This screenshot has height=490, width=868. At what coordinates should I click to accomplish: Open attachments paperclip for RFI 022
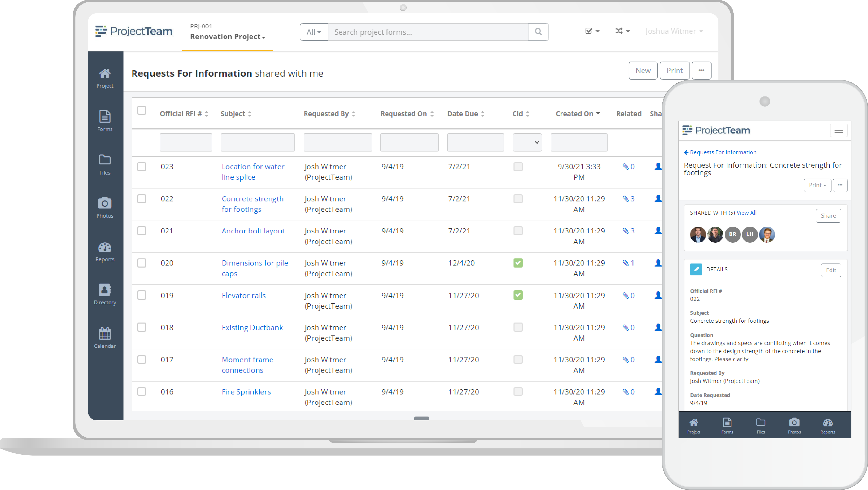coord(626,199)
